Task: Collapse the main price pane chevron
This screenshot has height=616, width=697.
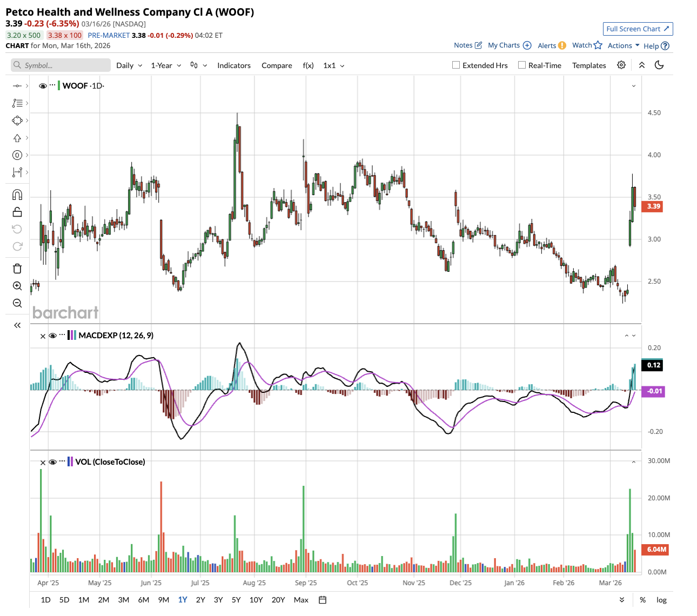Action: (634, 86)
